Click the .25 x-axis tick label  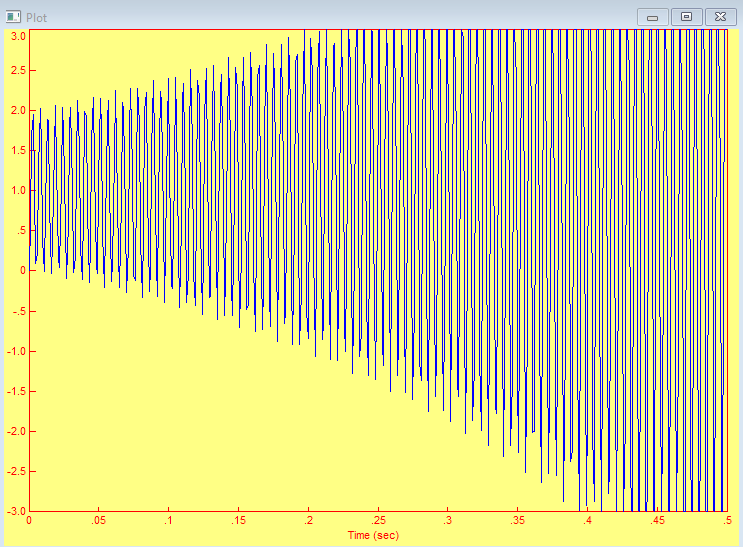[378, 521]
